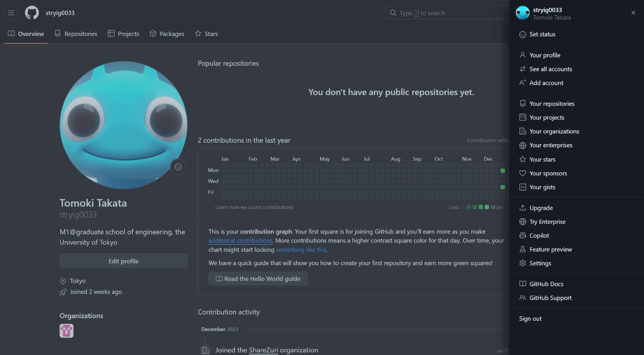The image size is (644, 355).
Task: Open Learn how we count contributions link
Action: [254, 207]
